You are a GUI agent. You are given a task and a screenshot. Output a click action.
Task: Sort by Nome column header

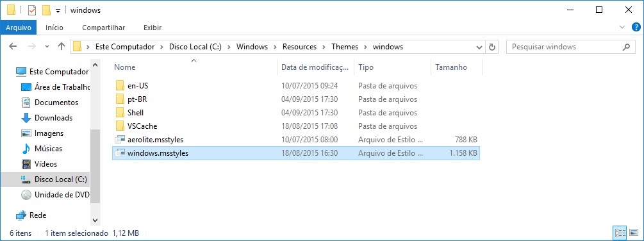(x=124, y=67)
